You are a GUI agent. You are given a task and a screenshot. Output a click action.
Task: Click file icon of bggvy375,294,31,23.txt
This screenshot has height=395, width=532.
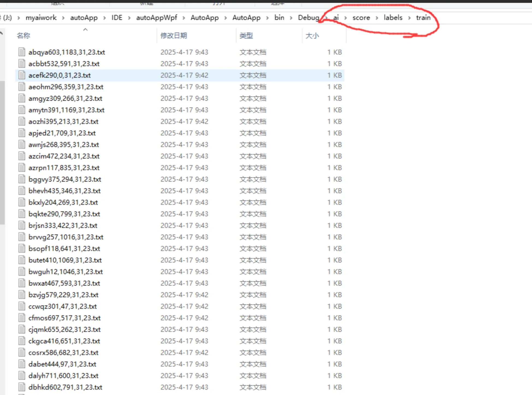click(22, 179)
